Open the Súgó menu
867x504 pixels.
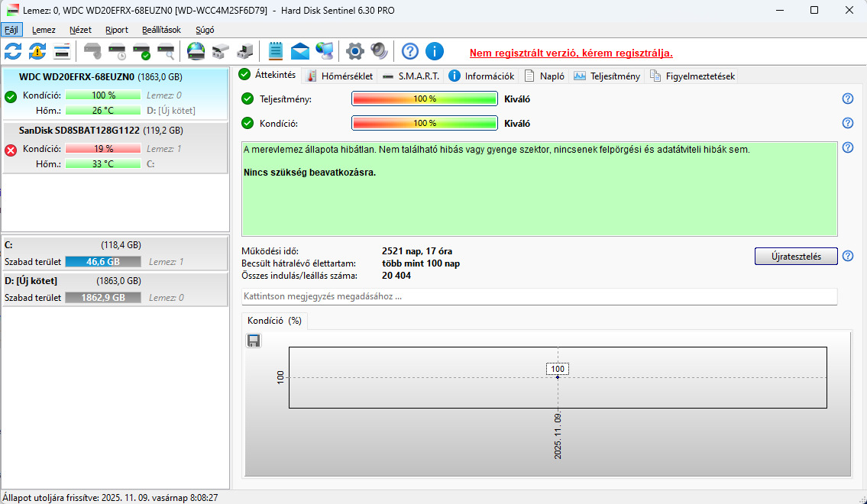click(205, 30)
